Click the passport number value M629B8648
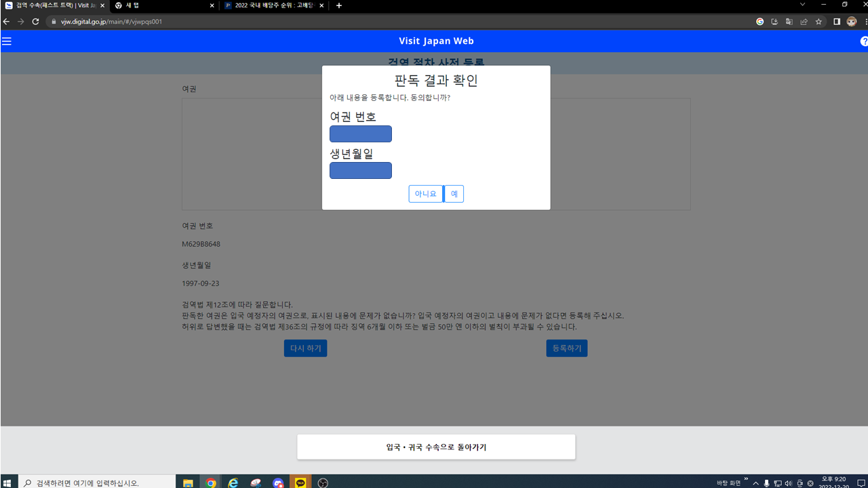 (201, 244)
